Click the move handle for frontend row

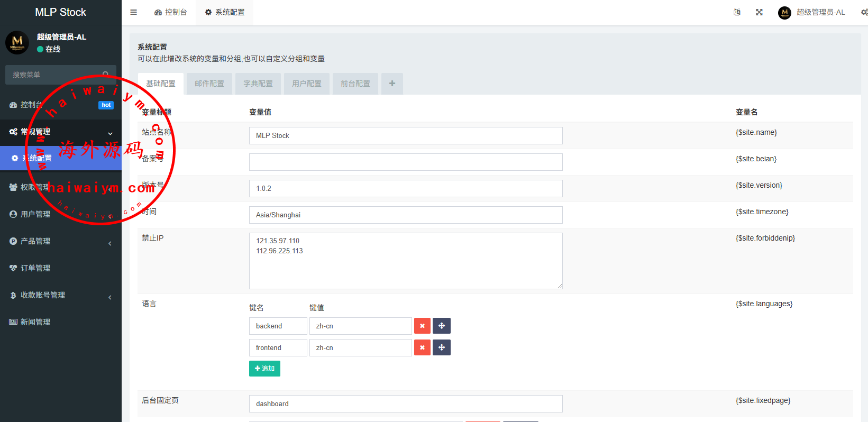point(442,347)
